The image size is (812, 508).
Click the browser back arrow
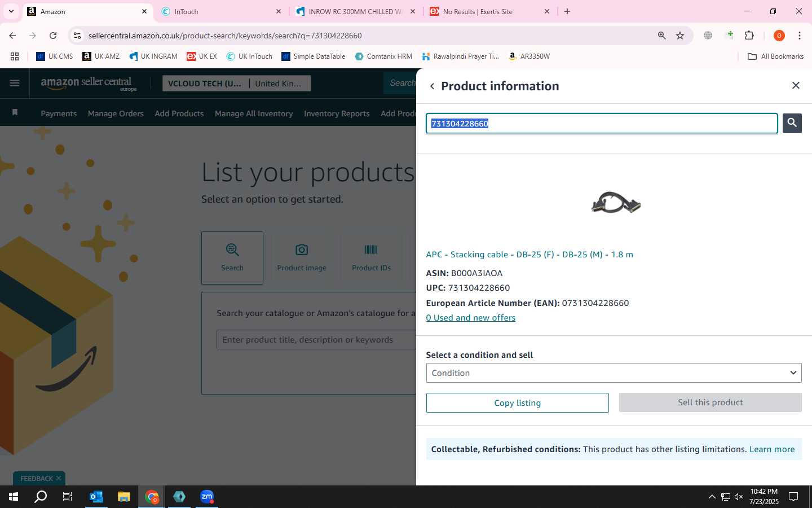[x=12, y=36]
